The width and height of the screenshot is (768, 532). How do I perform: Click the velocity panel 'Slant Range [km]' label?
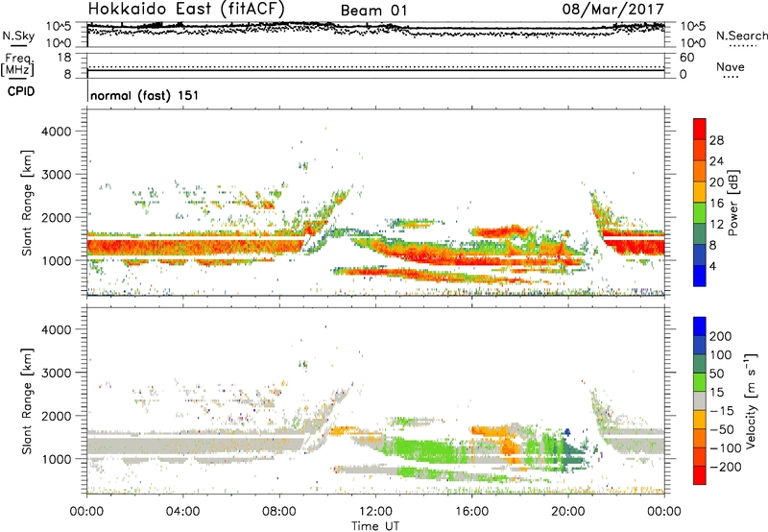[x=27, y=401]
